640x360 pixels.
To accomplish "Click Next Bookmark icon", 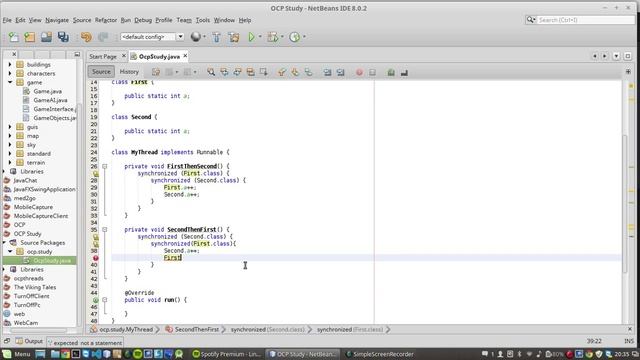I will pyautogui.click(x=295, y=72).
